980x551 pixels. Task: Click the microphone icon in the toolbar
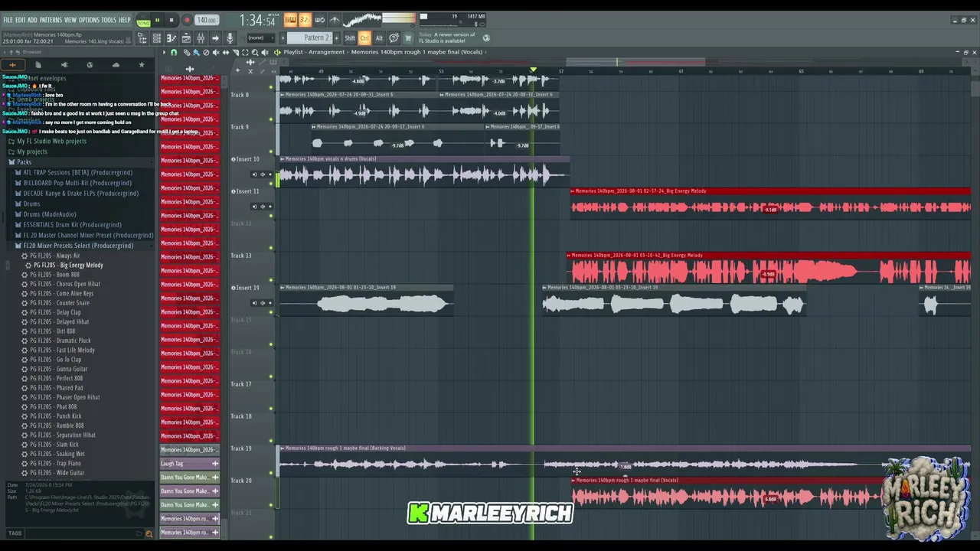pyautogui.click(x=230, y=38)
